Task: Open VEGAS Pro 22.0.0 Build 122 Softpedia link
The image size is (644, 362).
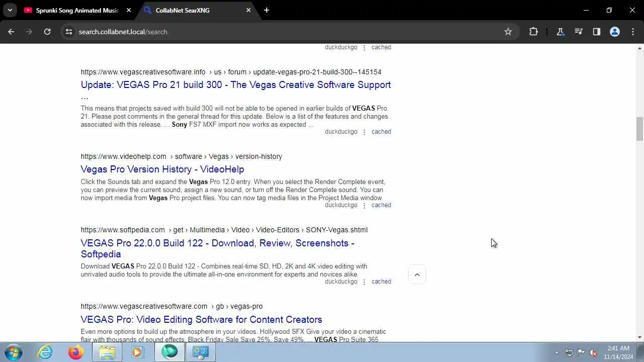Action: pos(217,248)
